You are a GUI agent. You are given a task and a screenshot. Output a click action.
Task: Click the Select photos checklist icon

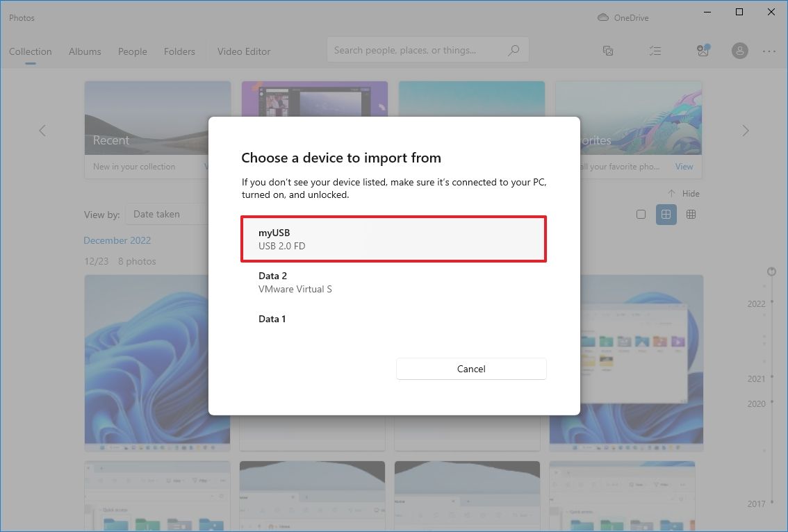655,51
